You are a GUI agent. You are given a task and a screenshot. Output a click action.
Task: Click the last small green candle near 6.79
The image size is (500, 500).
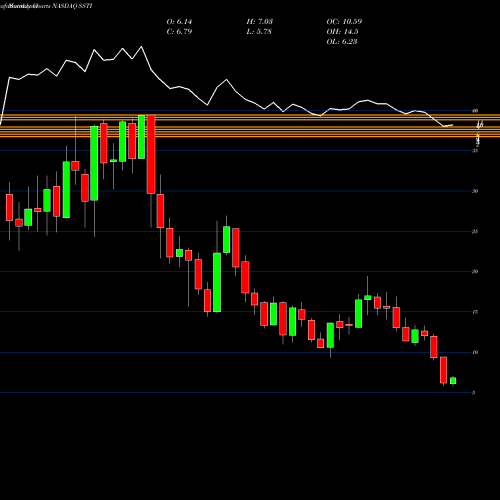453,381
